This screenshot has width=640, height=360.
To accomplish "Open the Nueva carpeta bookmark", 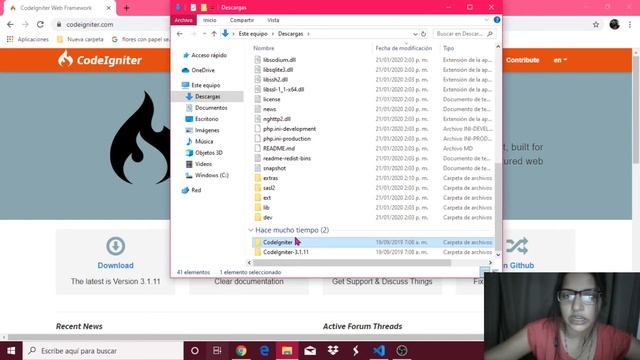I will click(x=80, y=39).
